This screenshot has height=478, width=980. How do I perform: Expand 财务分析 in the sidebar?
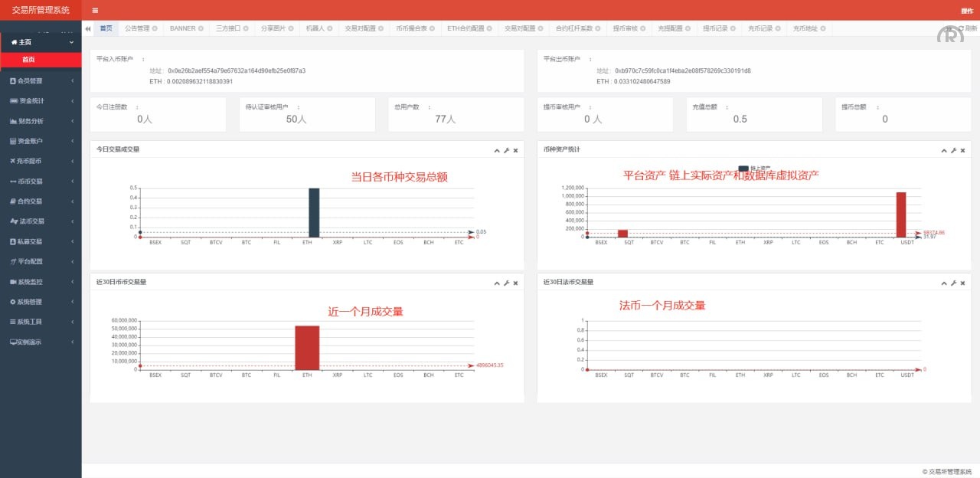coord(41,121)
